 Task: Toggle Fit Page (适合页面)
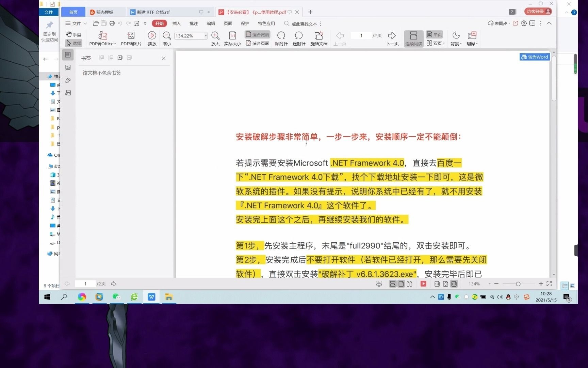tap(257, 43)
